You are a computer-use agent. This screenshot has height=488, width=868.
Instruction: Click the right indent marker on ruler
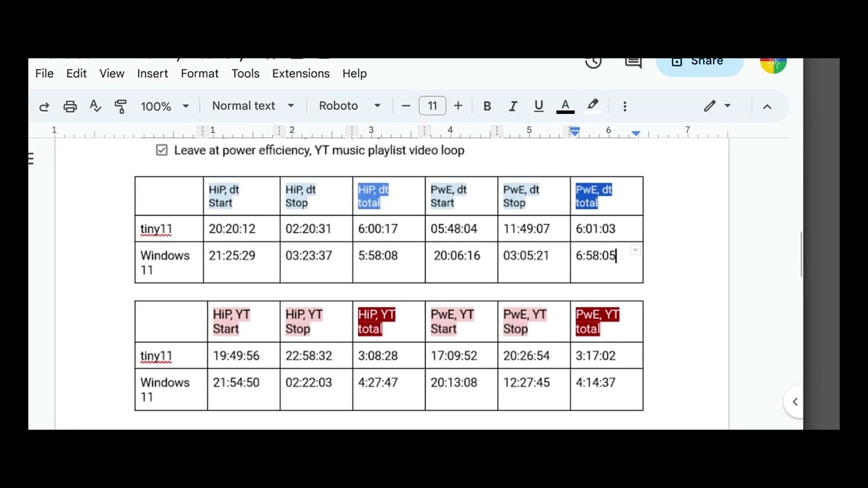point(635,134)
